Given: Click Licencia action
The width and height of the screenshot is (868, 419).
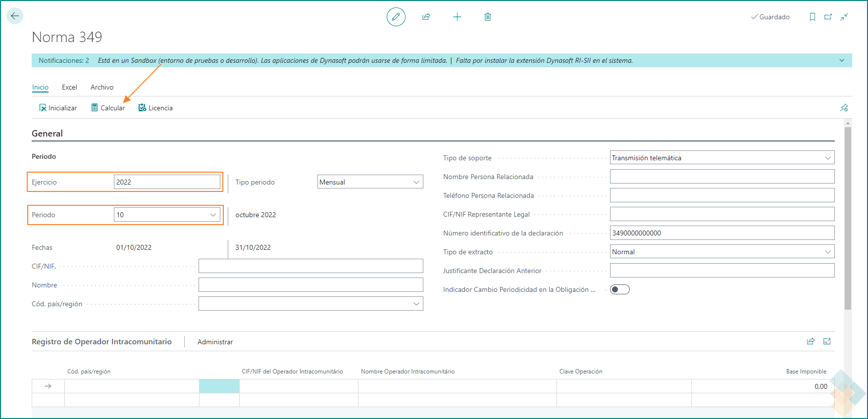Looking at the screenshot, I should click(x=155, y=108).
